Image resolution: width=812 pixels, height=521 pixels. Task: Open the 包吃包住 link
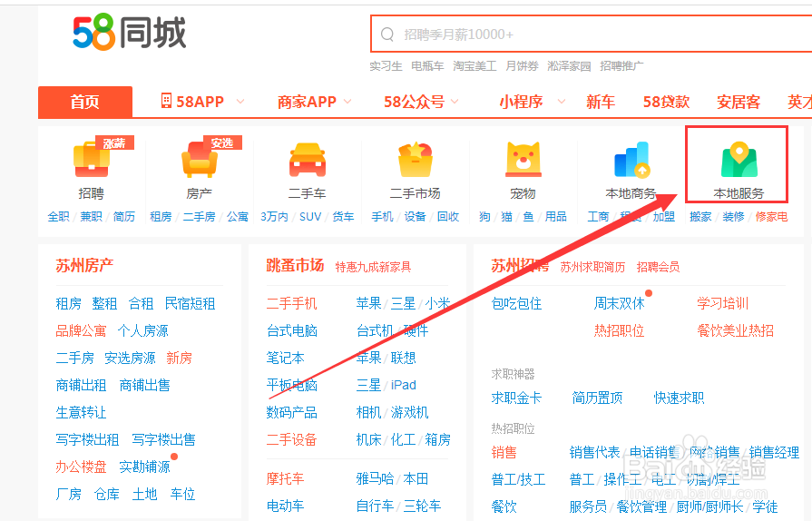pyautogui.click(x=517, y=303)
